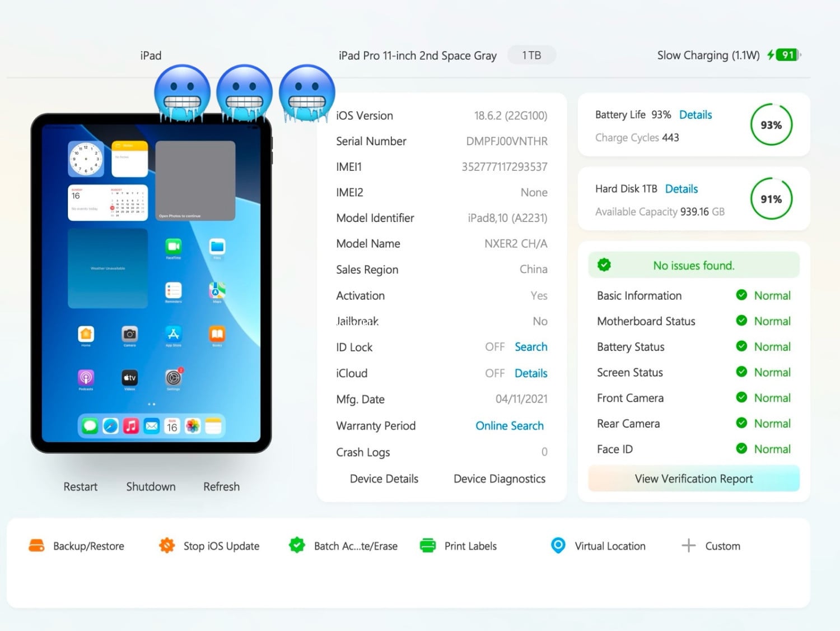The image size is (840, 631).
Task: Click Normal status for Rear Camera
Action: click(x=772, y=423)
